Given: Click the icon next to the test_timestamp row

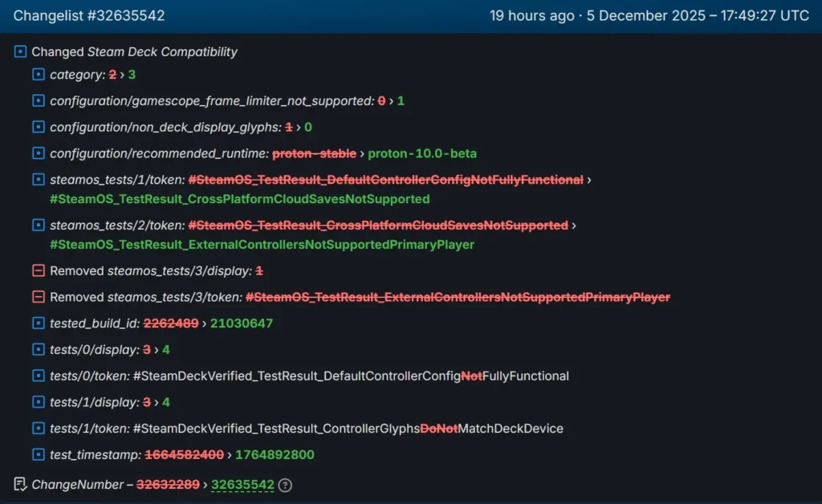Looking at the screenshot, I should coord(38,454).
